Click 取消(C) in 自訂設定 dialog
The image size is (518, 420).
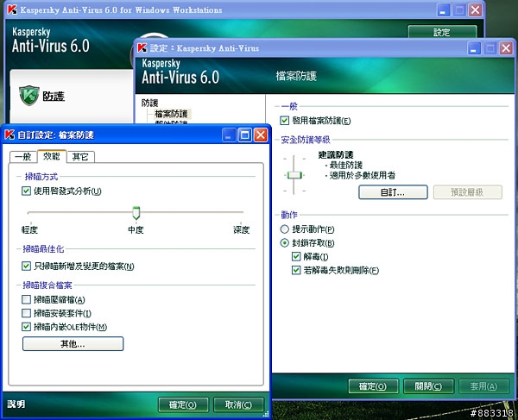pyautogui.click(x=238, y=404)
